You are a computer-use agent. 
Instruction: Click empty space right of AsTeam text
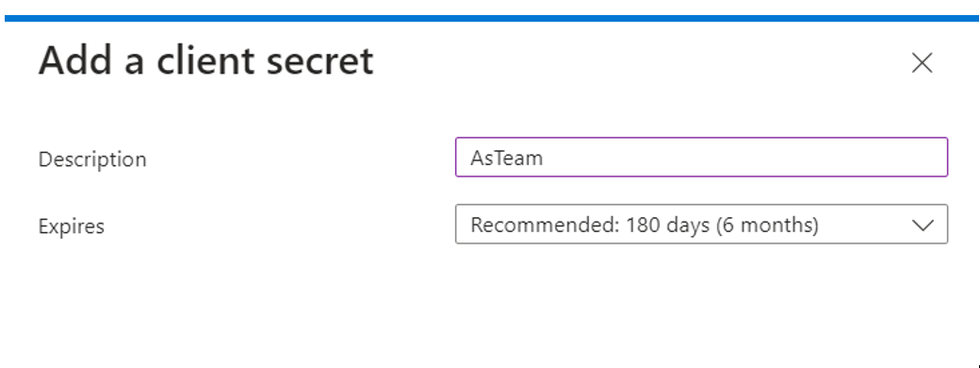pyautogui.click(x=743, y=158)
